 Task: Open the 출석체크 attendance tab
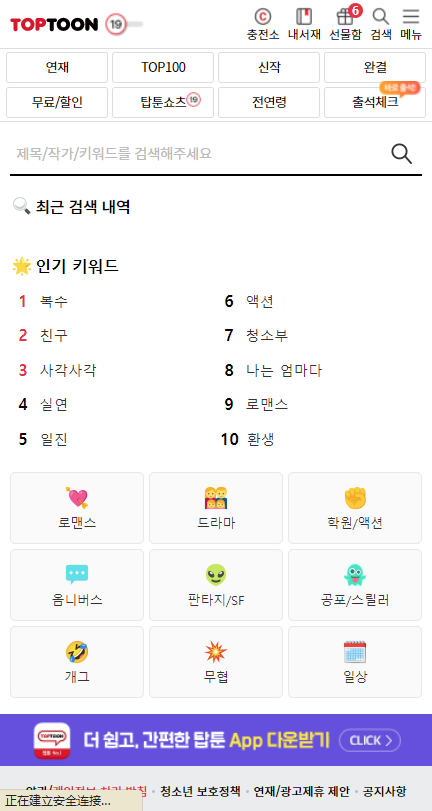[375, 102]
